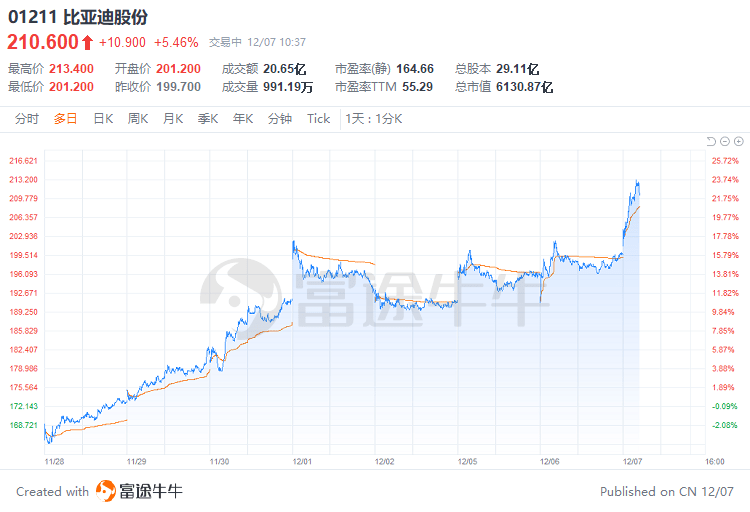Click the 216.621 price axis label
This screenshot has width=750, height=512.
coord(23,161)
